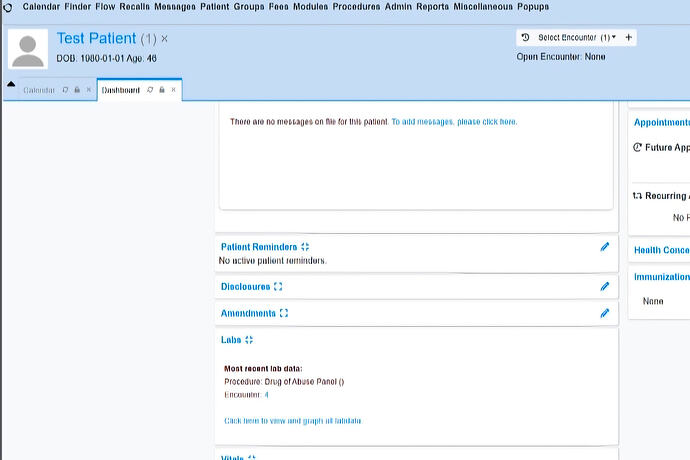690x460 pixels.
Task: Open the Select Encounter dropdown
Action: tap(576, 37)
